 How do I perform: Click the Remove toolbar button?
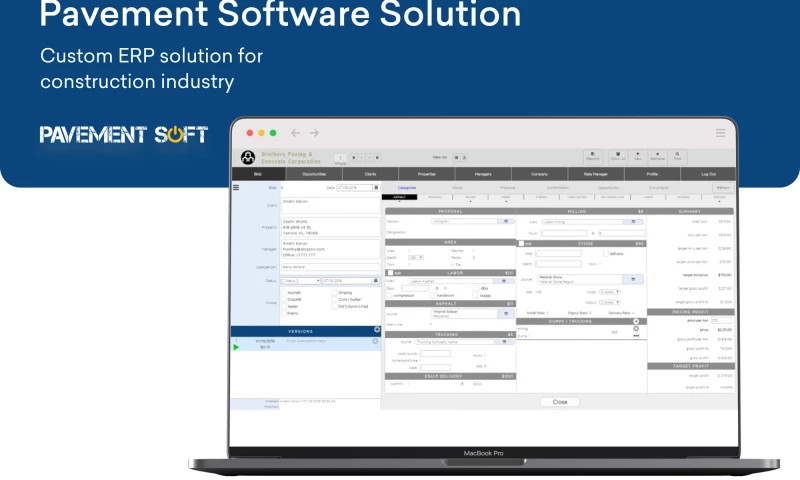[658, 157]
